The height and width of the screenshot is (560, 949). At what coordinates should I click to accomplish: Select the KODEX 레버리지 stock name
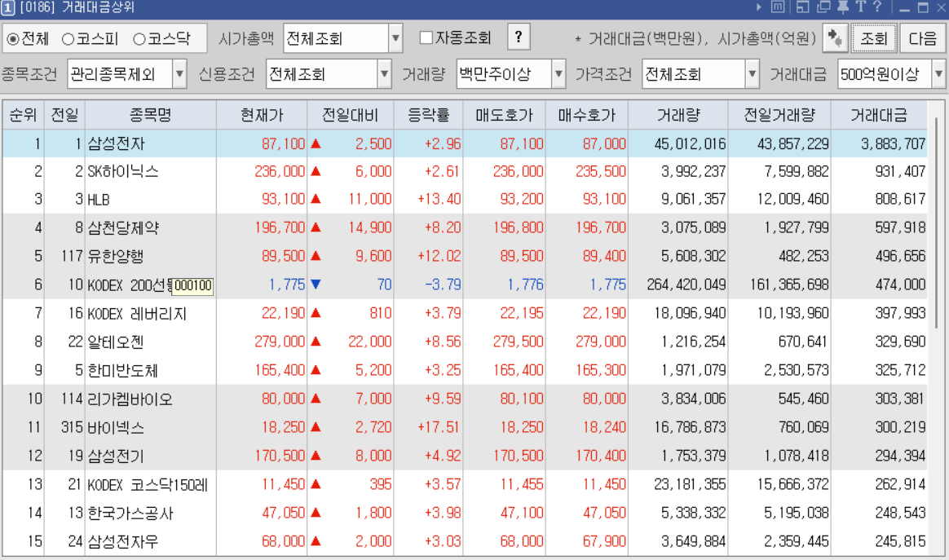tap(138, 314)
